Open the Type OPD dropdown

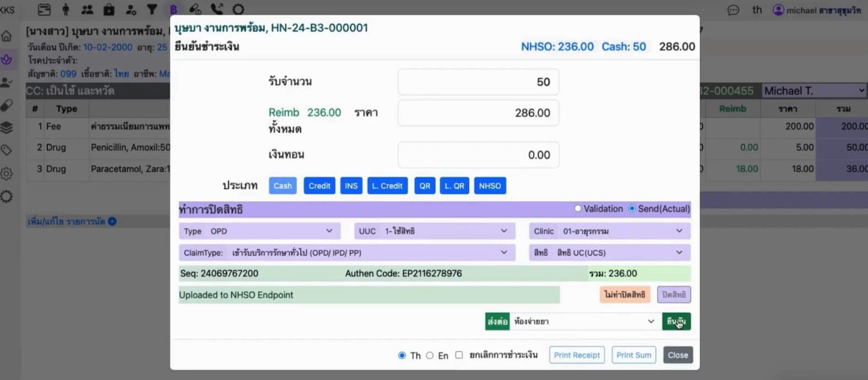[259, 231]
